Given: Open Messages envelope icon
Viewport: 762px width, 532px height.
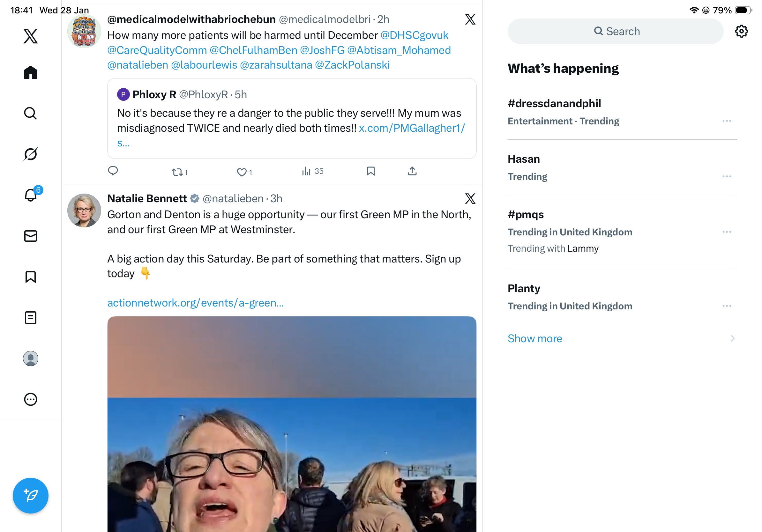Looking at the screenshot, I should [x=31, y=236].
